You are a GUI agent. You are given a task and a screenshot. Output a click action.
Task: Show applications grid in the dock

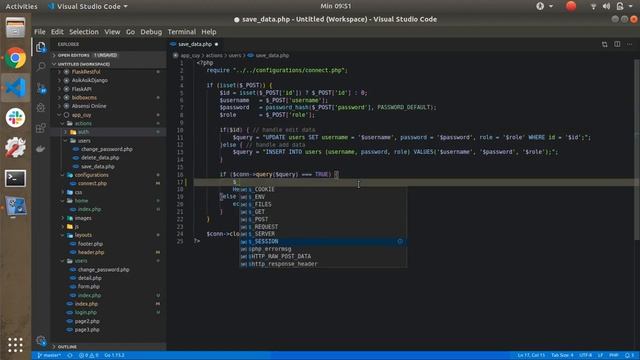point(16,345)
